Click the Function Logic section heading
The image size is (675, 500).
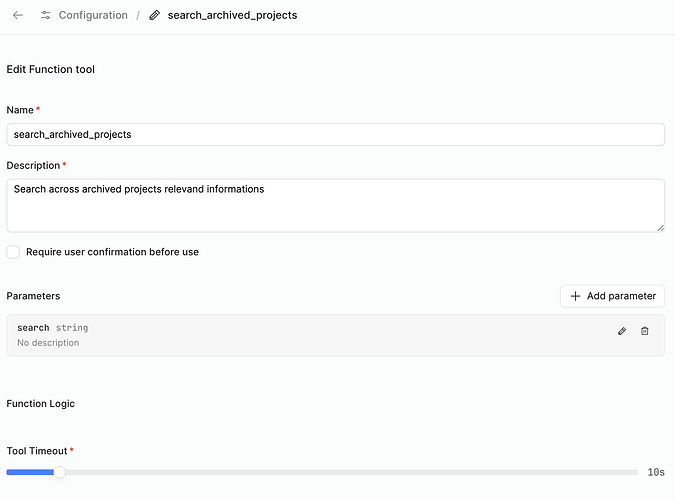coord(41,404)
